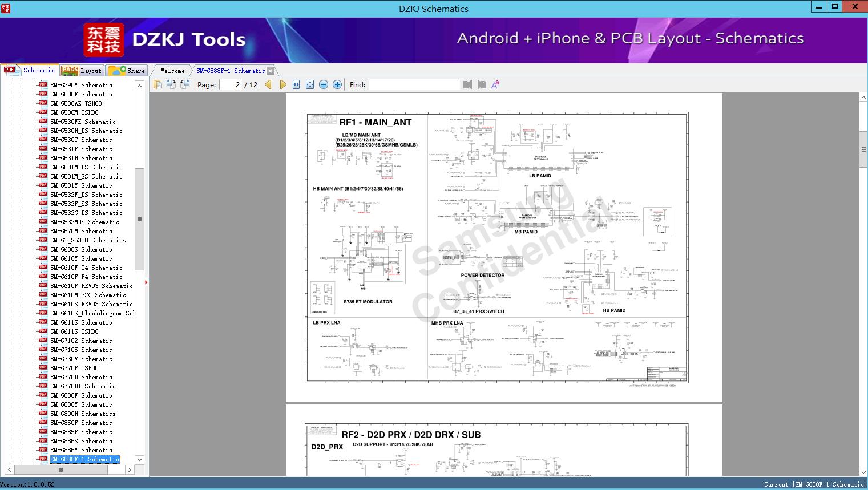The width and height of the screenshot is (868, 490).
Task: Open SM-G610F 04 Schematic
Action: [86, 268]
